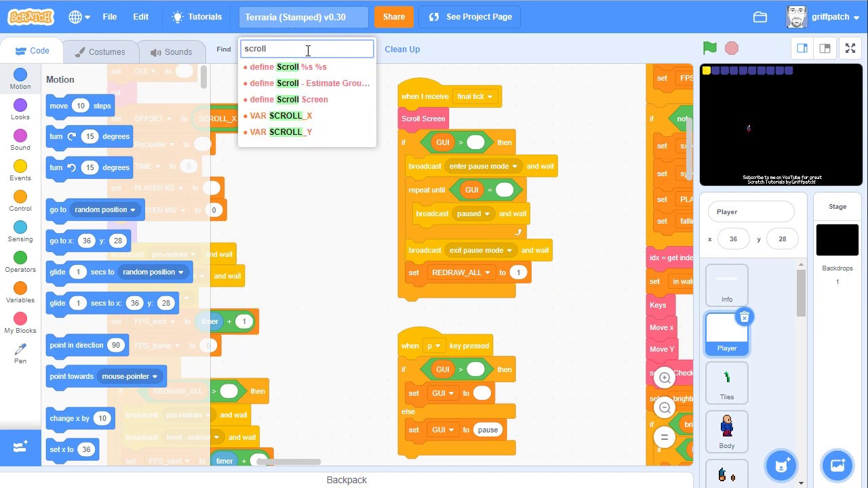Viewport: 868px width, 488px height.
Task: Go to See Project Page
Action: 469,17
